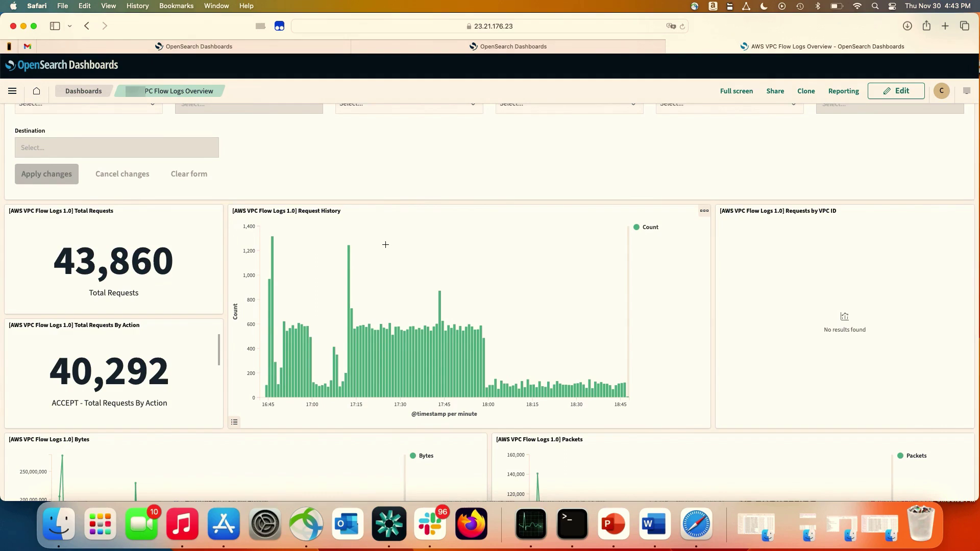The width and height of the screenshot is (980, 551).
Task: Click Safari share icon in toolbar
Action: 926,26
